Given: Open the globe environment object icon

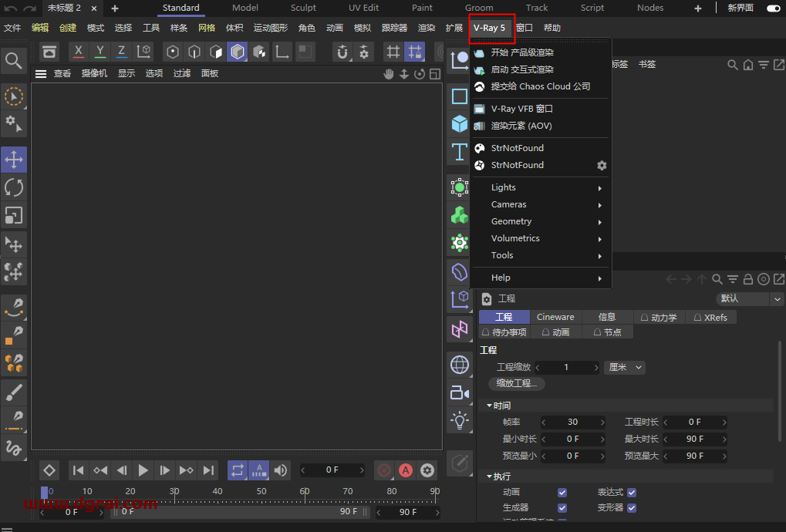Looking at the screenshot, I should click(x=459, y=365).
